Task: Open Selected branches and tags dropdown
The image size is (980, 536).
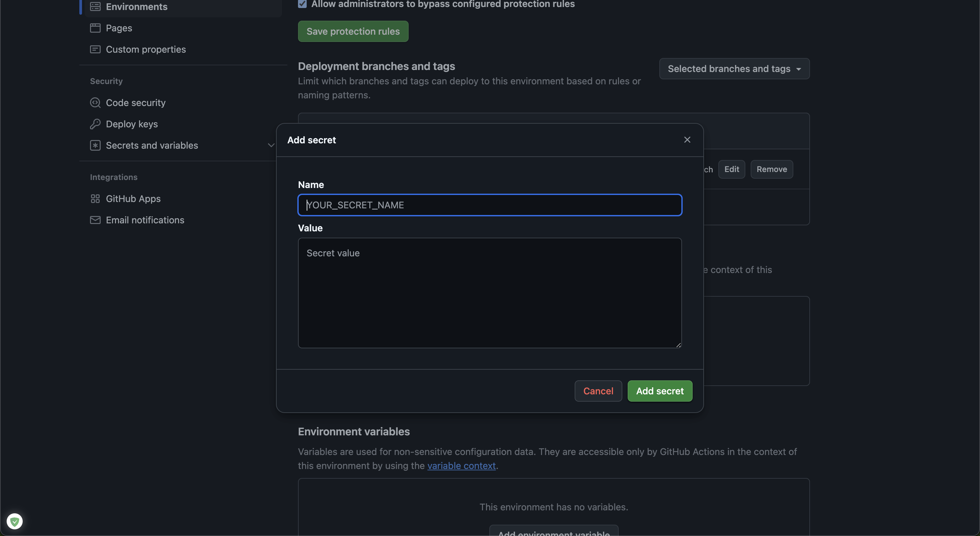Action: point(734,68)
